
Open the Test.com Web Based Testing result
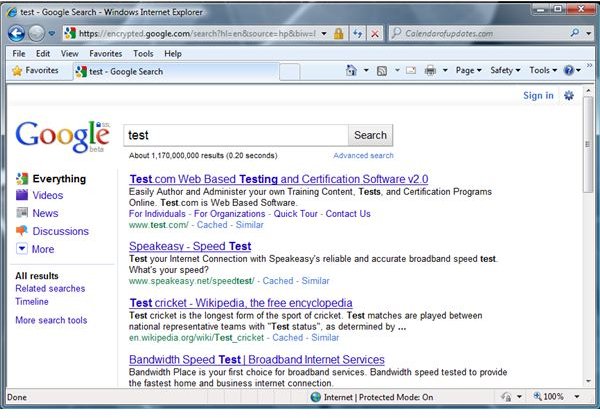pos(279,179)
